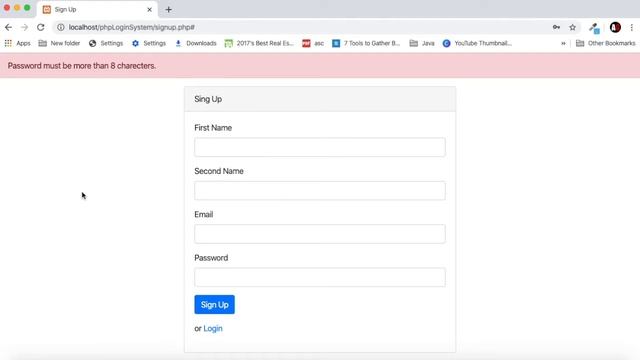View site information icon in address bar
Viewport: 640px width, 360px height.
[61, 27]
